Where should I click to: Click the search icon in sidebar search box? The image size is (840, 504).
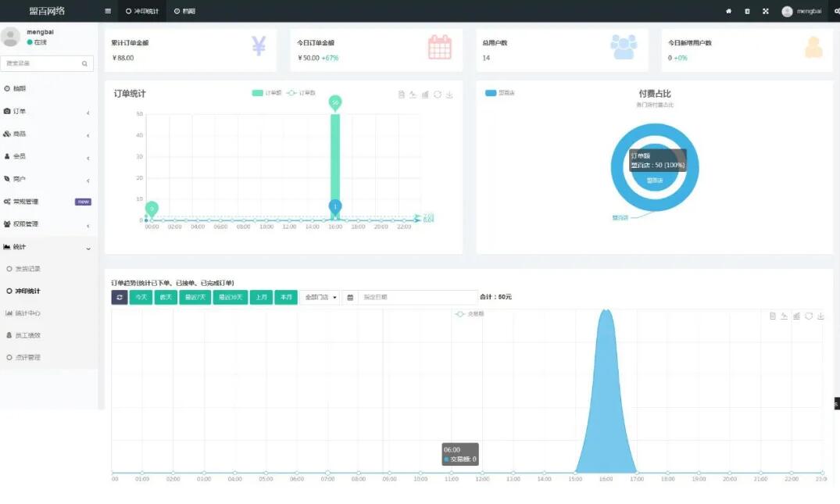click(x=84, y=63)
